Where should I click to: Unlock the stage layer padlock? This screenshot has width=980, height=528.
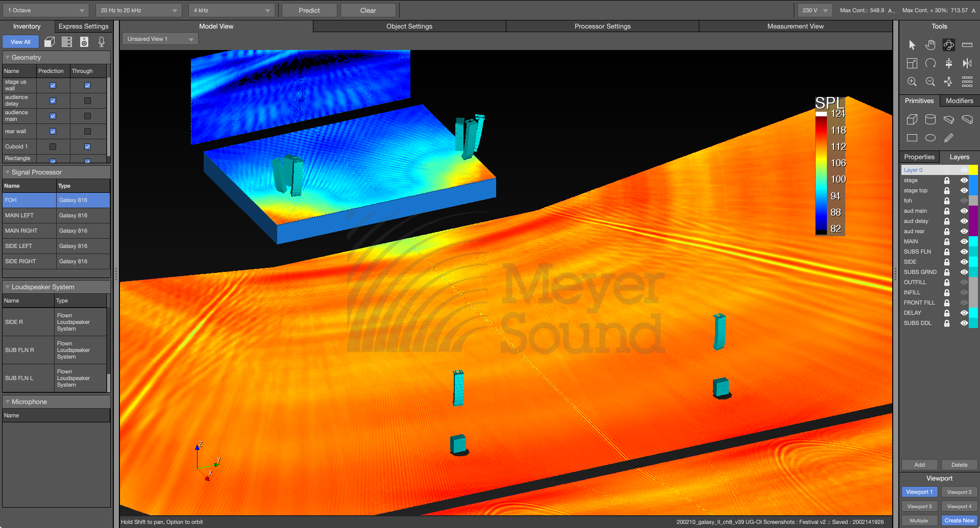947,180
